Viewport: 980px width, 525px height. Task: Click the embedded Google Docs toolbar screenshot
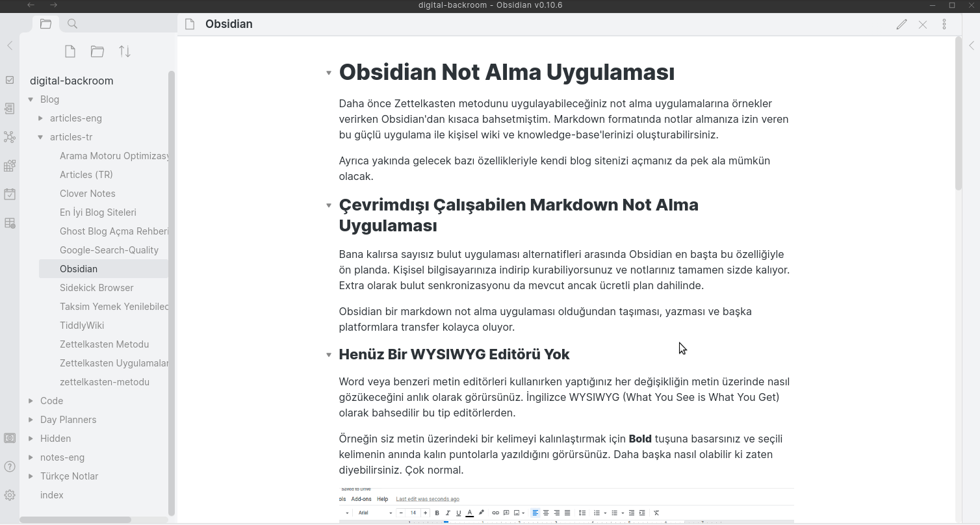[x=566, y=505]
